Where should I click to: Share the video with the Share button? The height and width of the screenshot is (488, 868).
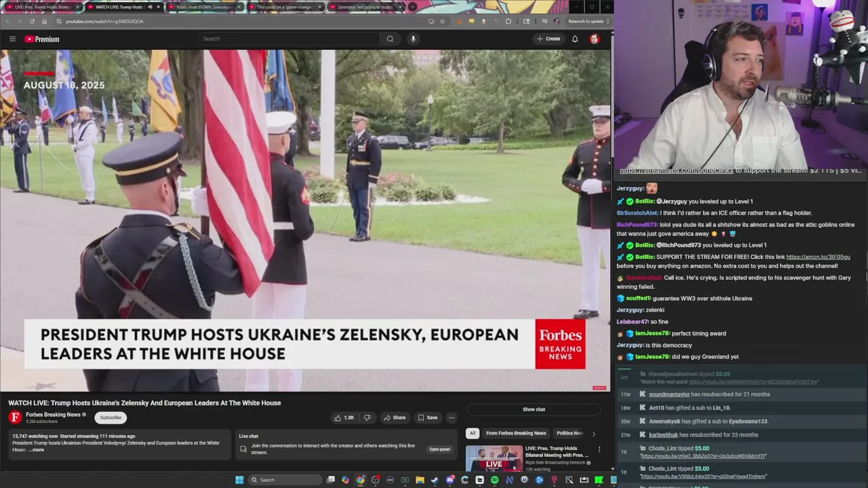[394, 418]
